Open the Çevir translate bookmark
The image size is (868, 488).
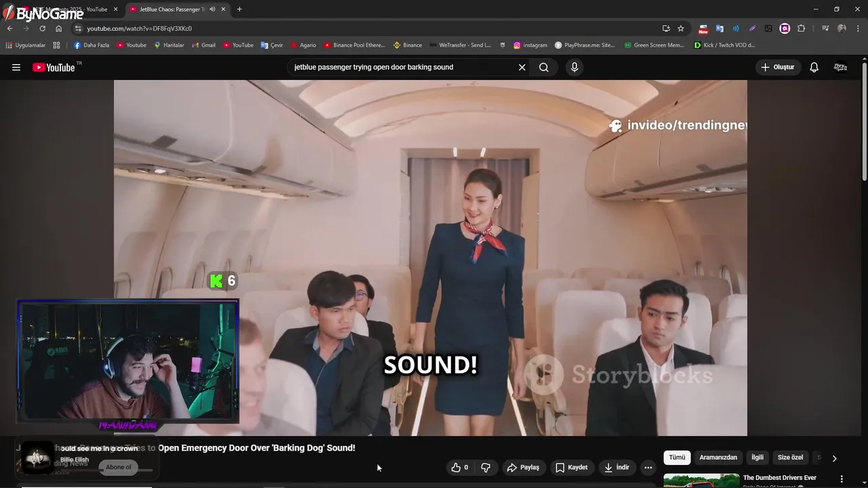[272, 45]
